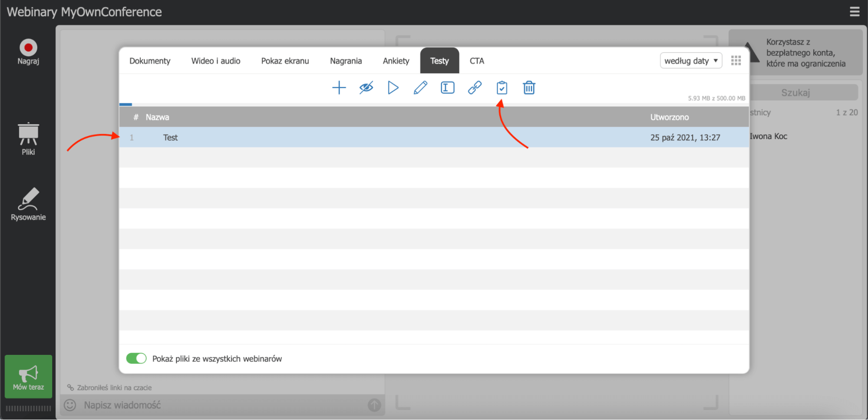Switch to grid view icon

[x=736, y=61]
